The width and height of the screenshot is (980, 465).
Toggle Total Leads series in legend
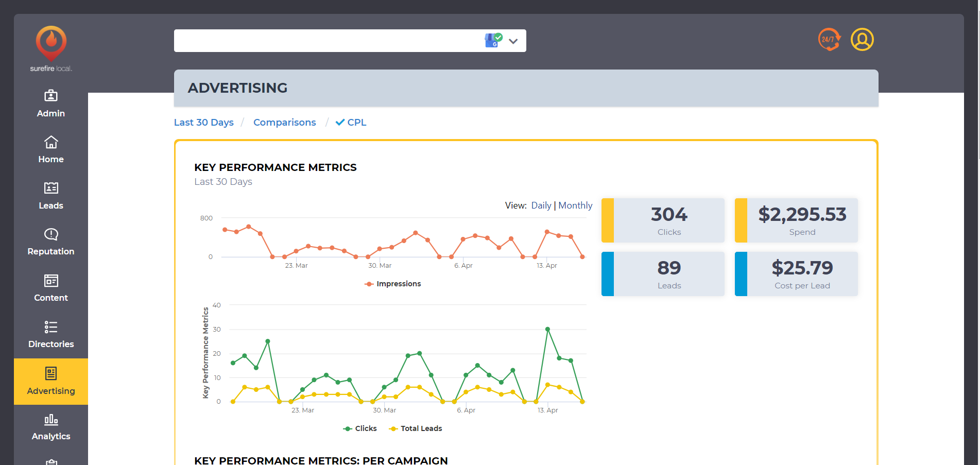[416, 428]
